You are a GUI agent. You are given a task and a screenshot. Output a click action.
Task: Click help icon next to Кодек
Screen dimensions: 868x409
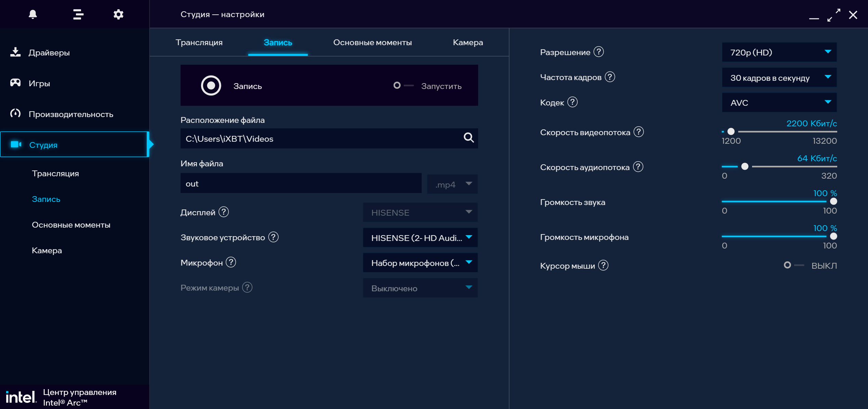coord(573,102)
